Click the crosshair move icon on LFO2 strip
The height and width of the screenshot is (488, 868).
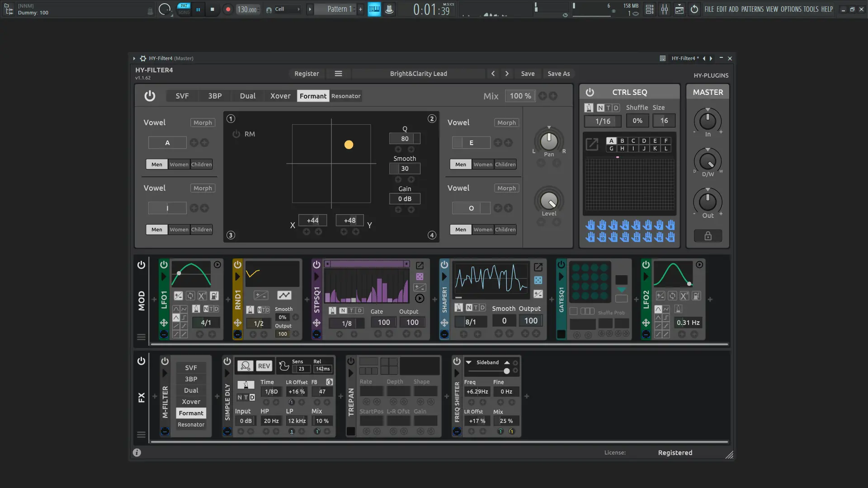pos(646,322)
